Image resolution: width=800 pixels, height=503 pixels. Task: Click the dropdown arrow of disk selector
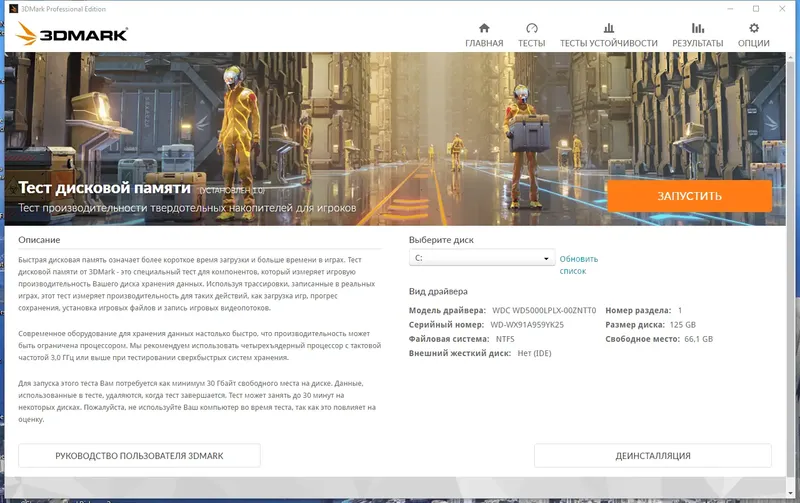coord(546,259)
